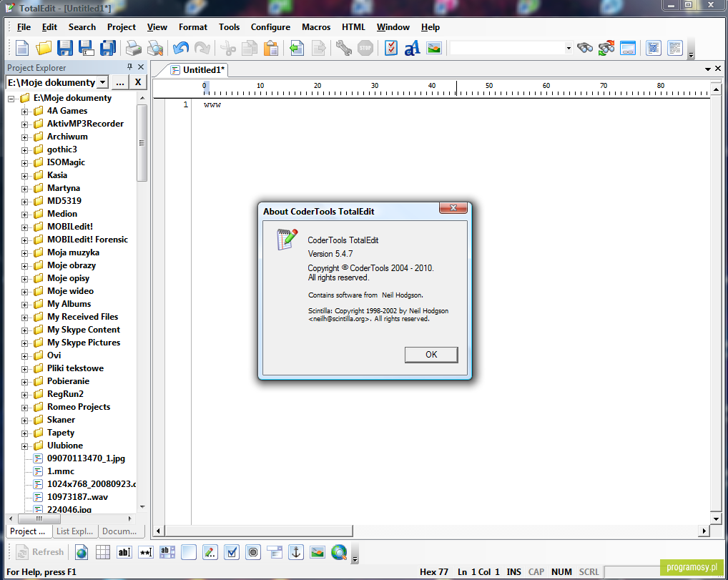Open the Help menu

431,27
